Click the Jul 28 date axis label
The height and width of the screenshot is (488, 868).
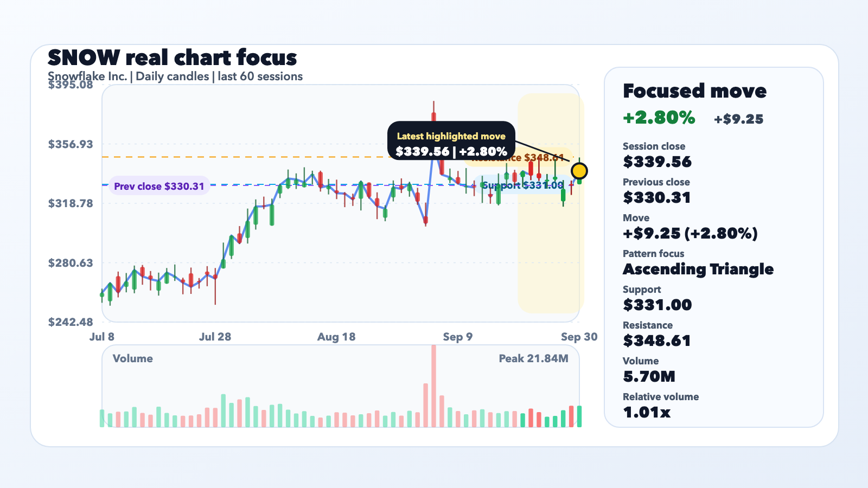215,337
